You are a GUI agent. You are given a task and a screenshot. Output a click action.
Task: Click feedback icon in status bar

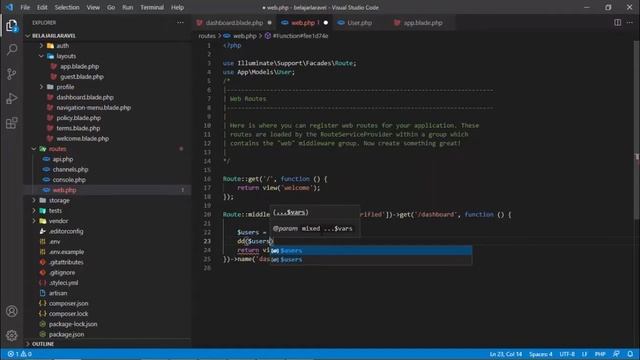point(616,354)
